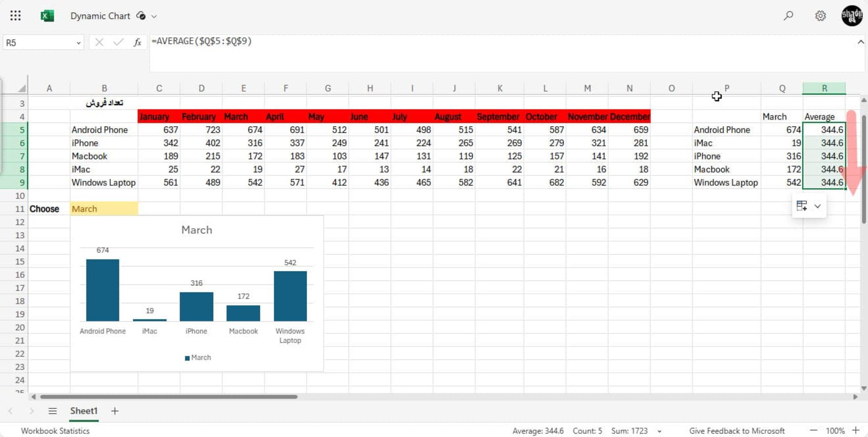The width and height of the screenshot is (868, 437).
Task: Open the settings gear
Action: (x=821, y=16)
